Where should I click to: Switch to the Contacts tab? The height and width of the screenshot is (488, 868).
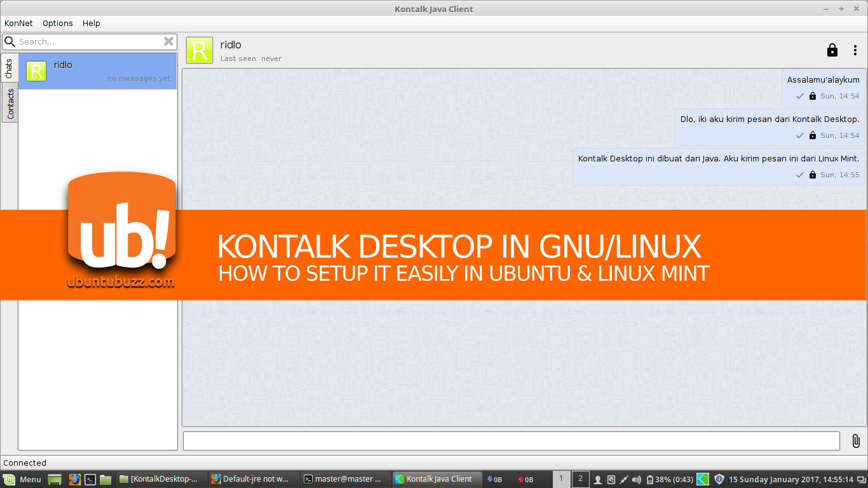coord(10,103)
